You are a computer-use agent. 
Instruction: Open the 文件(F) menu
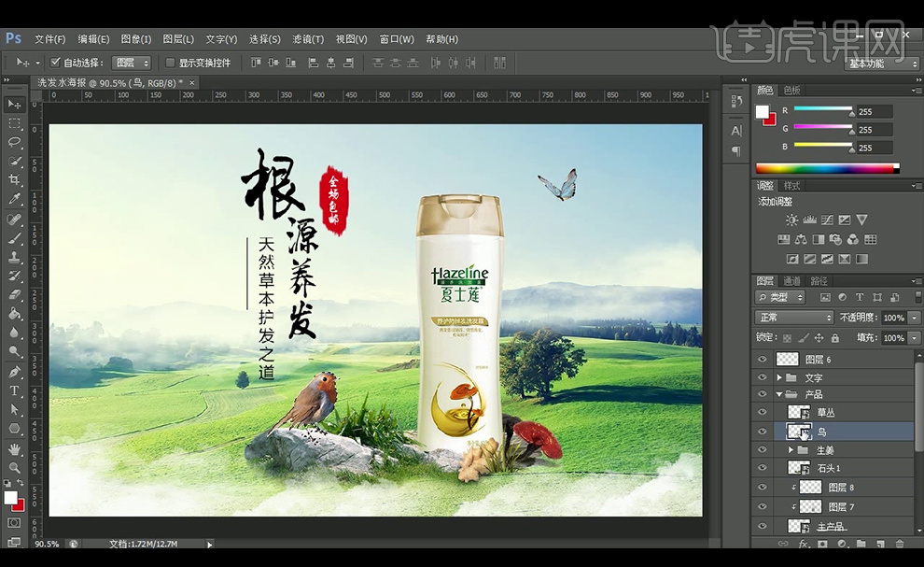point(49,39)
